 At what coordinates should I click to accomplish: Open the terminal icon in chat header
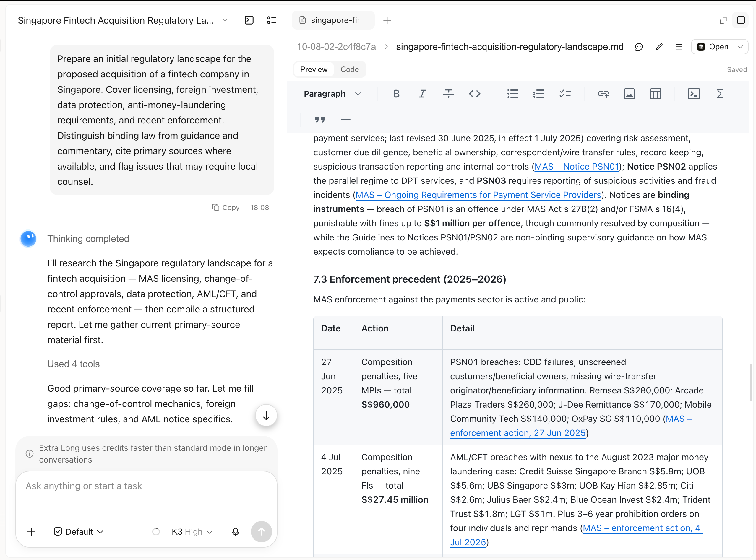(x=249, y=20)
